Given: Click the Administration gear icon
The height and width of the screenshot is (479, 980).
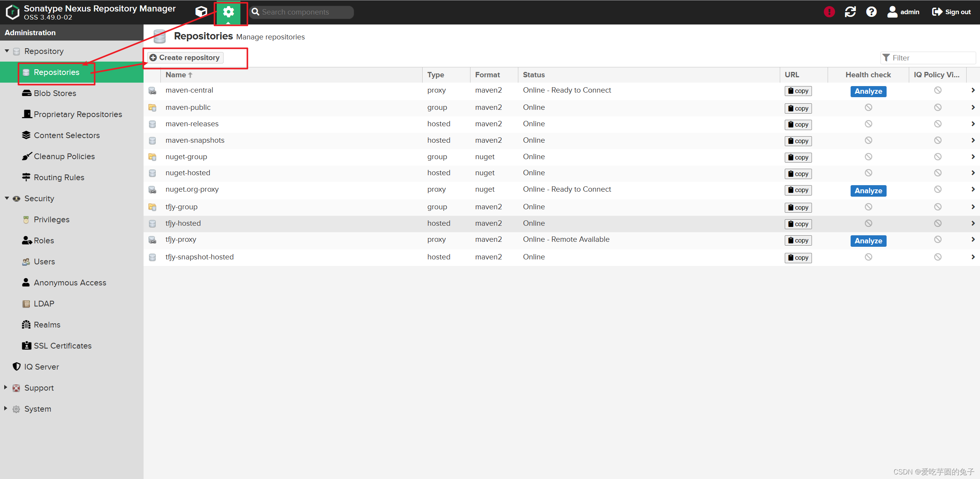Looking at the screenshot, I should click(x=229, y=12).
